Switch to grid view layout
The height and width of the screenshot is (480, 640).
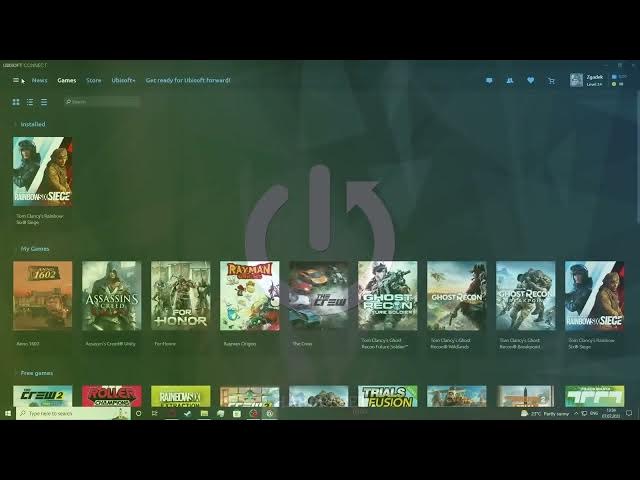click(x=16, y=102)
